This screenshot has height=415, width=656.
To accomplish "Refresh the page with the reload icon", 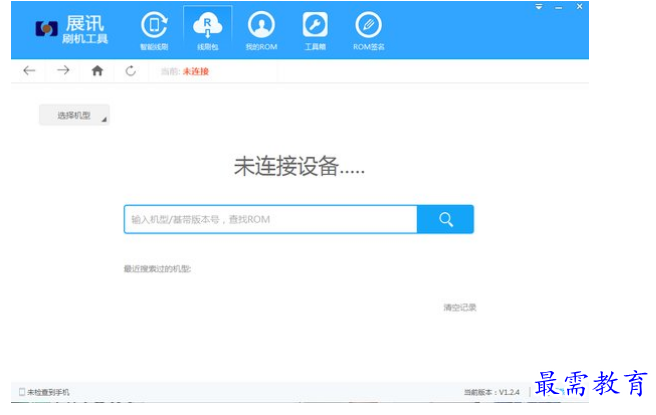I will coord(131,71).
